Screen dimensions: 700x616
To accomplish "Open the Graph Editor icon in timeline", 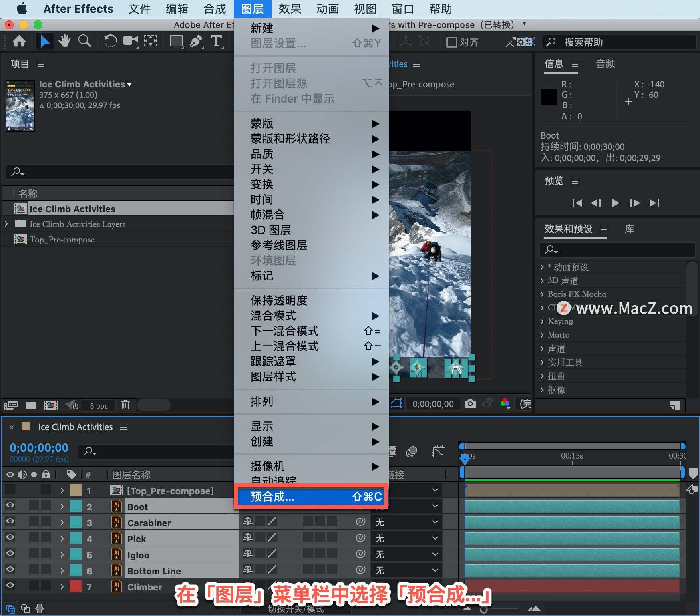I will (x=439, y=452).
